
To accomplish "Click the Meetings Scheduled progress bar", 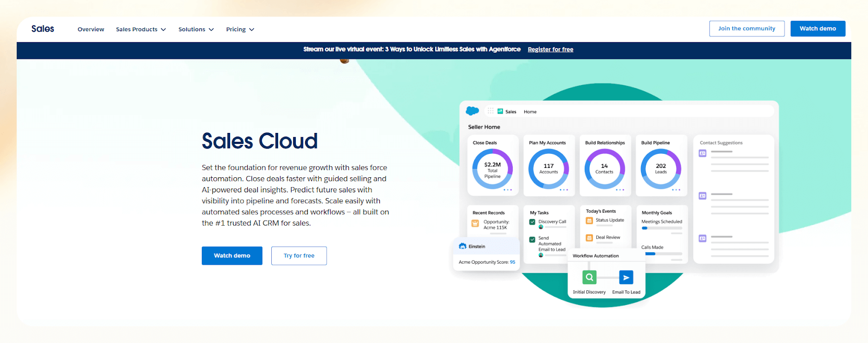I will click(662, 228).
